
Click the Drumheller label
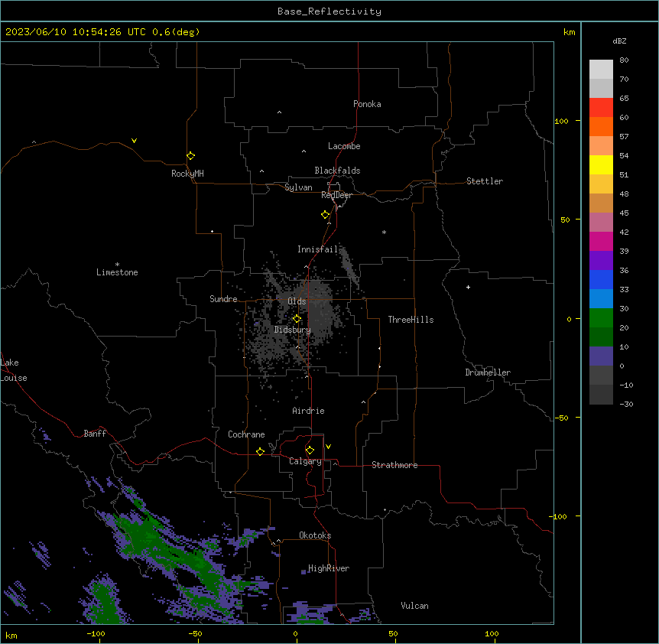click(x=488, y=372)
